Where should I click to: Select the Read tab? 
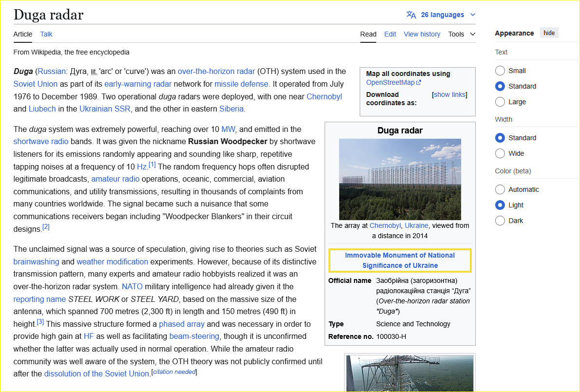368,34
